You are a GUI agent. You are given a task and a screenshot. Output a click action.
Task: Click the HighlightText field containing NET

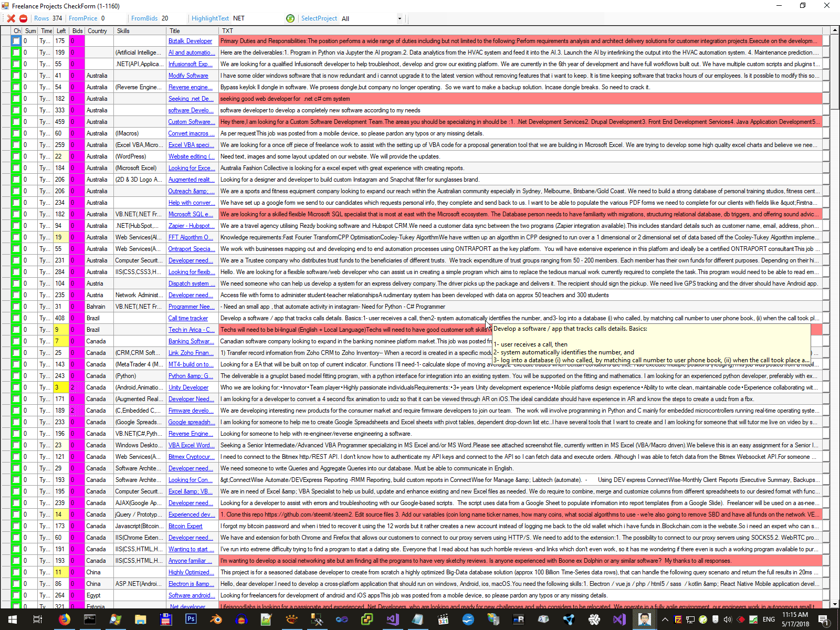pos(257,18)
